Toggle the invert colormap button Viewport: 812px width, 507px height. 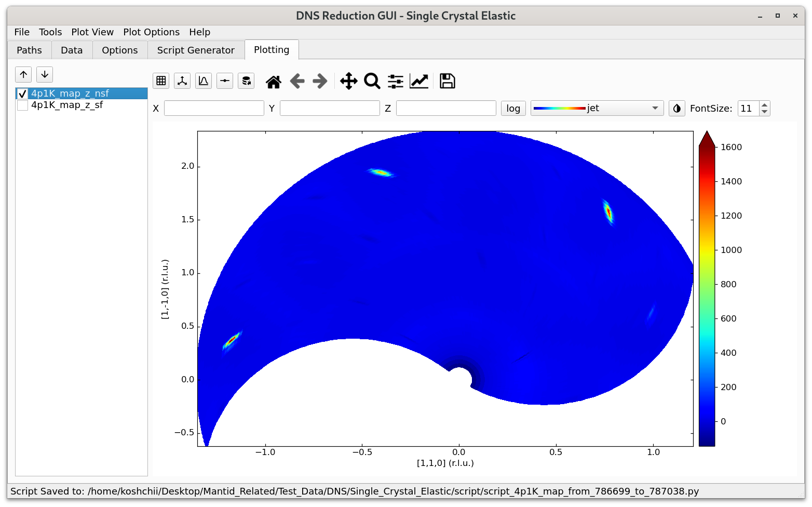676,108
